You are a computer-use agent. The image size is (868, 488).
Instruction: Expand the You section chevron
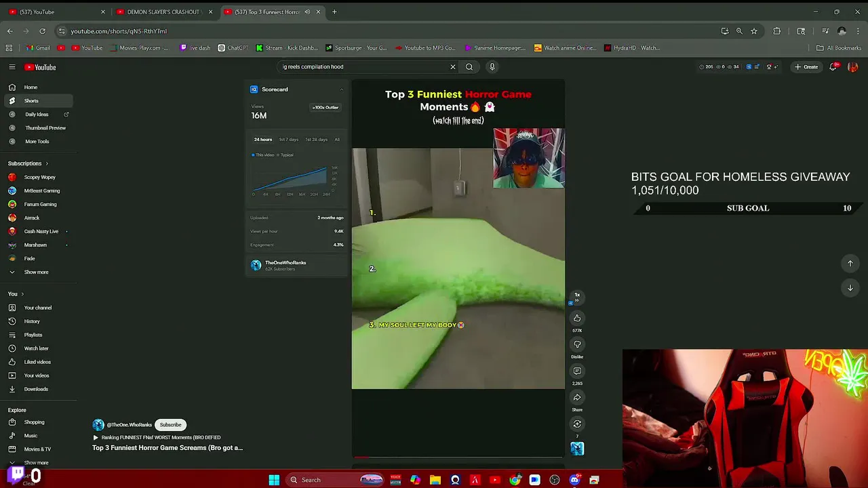pyautogui.click(x=22, y=294)
